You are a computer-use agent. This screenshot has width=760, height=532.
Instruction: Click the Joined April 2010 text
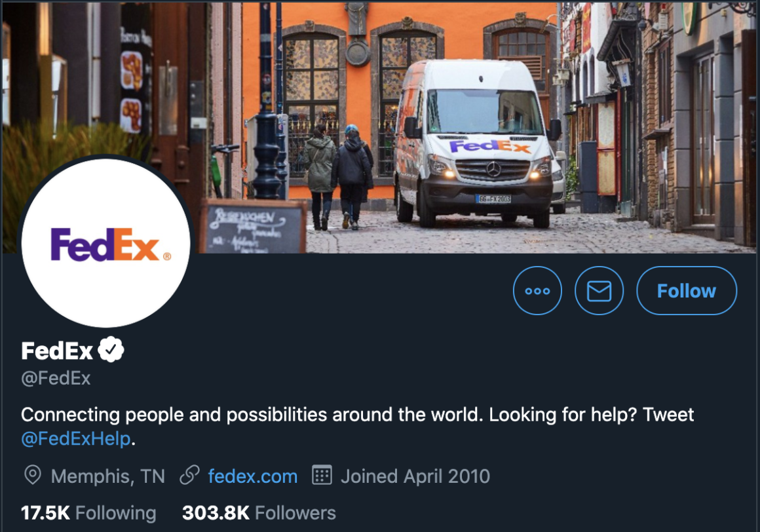click(x=415, y=476)
